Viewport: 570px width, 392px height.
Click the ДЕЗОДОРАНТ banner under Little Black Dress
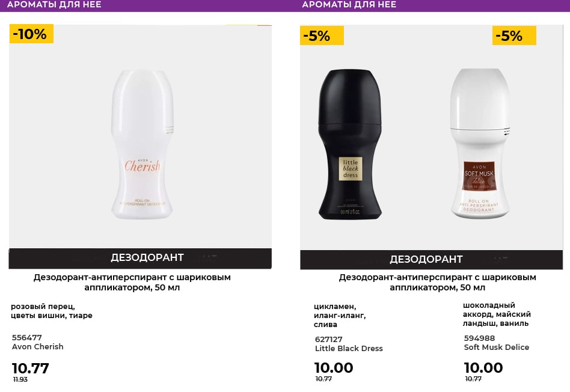click(x=426, y=259)
